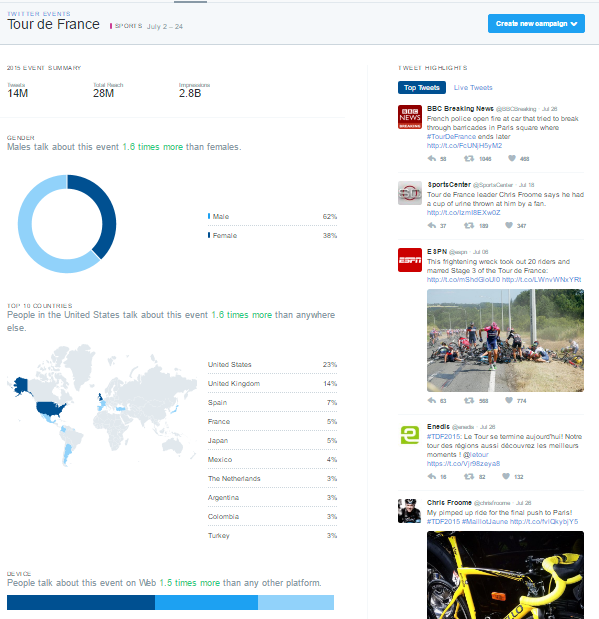Viewport: 599px width, 619px height.
Task: Like the Enedis tweet
Action: click(506, 476)
